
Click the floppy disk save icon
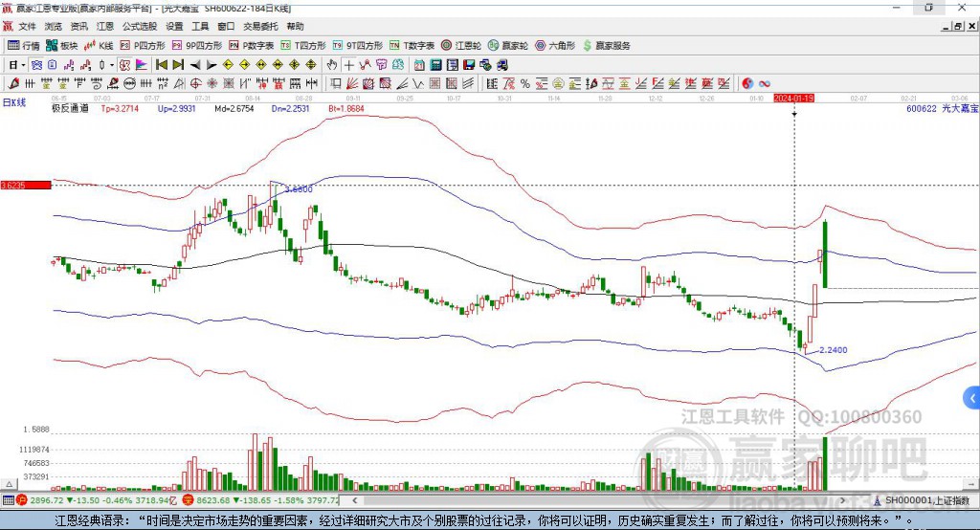point(469,65)
